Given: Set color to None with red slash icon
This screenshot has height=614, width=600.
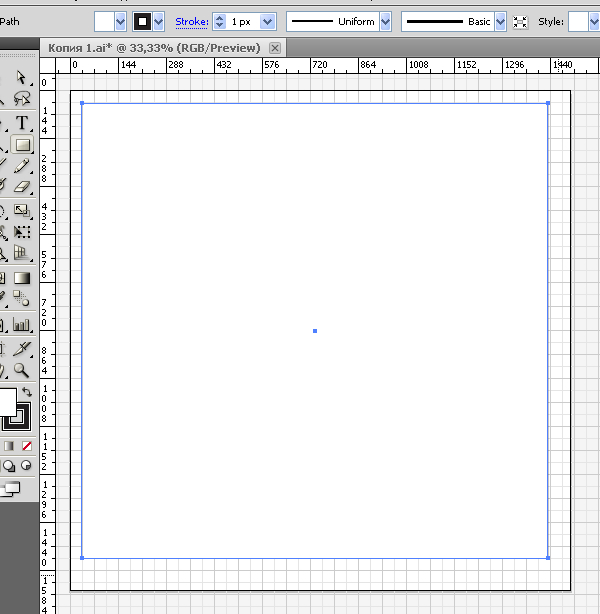Looking at the screenshot, I should tap(27, 446).
